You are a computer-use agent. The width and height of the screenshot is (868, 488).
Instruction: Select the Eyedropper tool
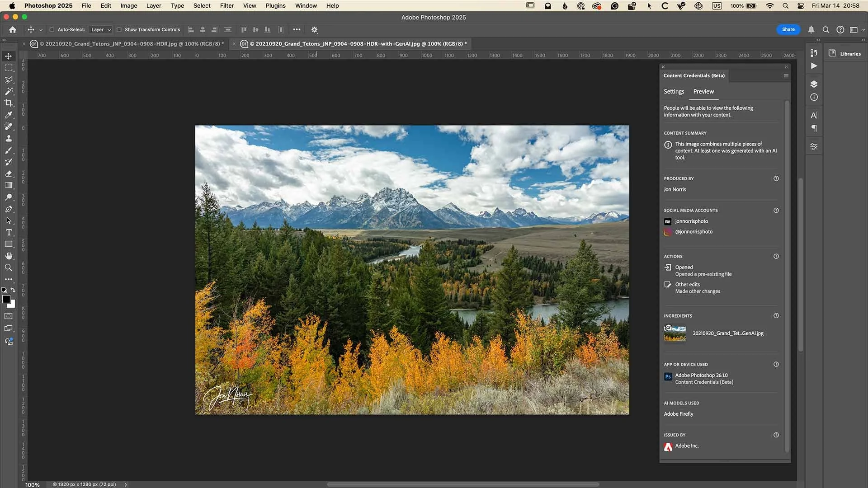click(x=9, y=115)
